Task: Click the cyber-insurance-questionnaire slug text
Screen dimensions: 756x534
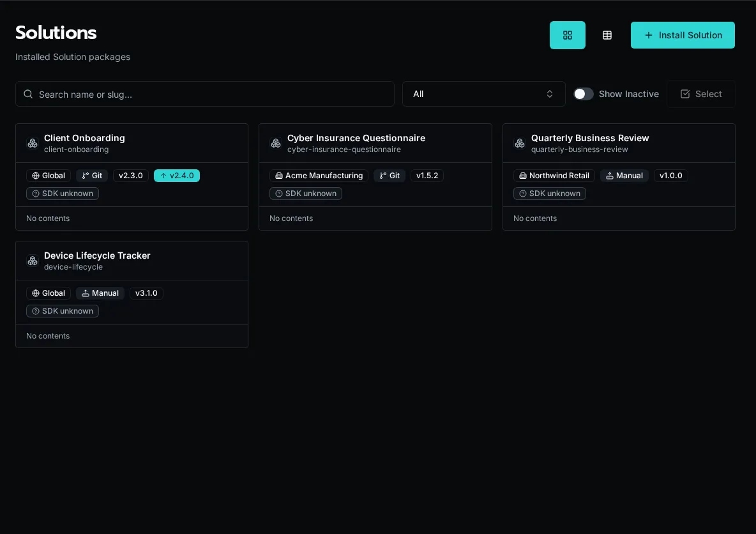Action: (x=344, y=149)
